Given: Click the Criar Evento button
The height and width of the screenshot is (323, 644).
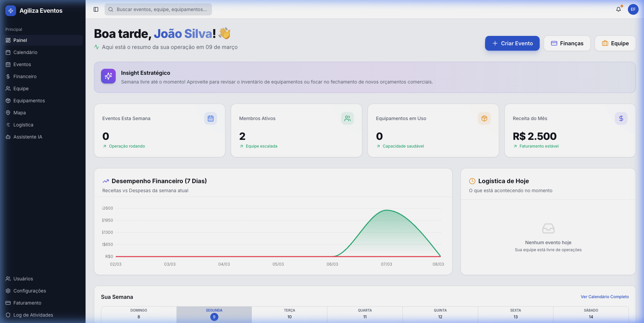Looking at the screenshot, I should [x=512, y=43].
